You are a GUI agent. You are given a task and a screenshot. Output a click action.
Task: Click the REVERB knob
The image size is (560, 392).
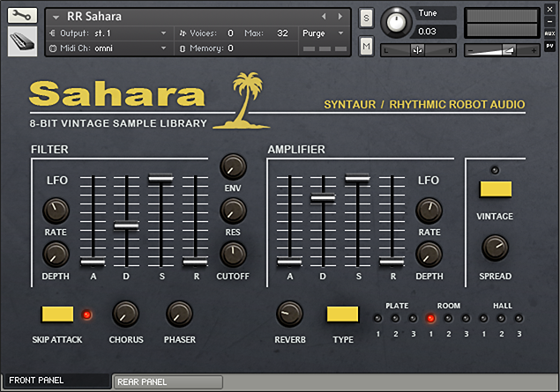pos(289,314)
